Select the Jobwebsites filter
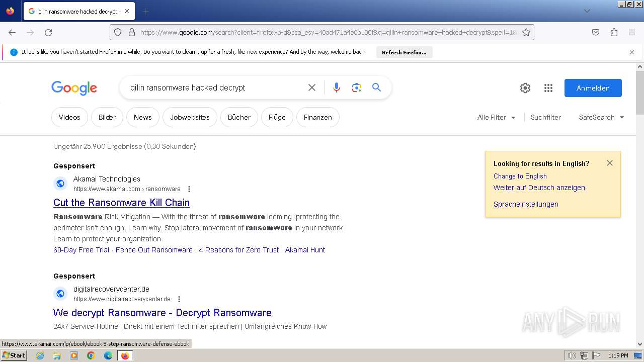Image resolution: width=644 pixels, height=362 pixels. [190, 117]
